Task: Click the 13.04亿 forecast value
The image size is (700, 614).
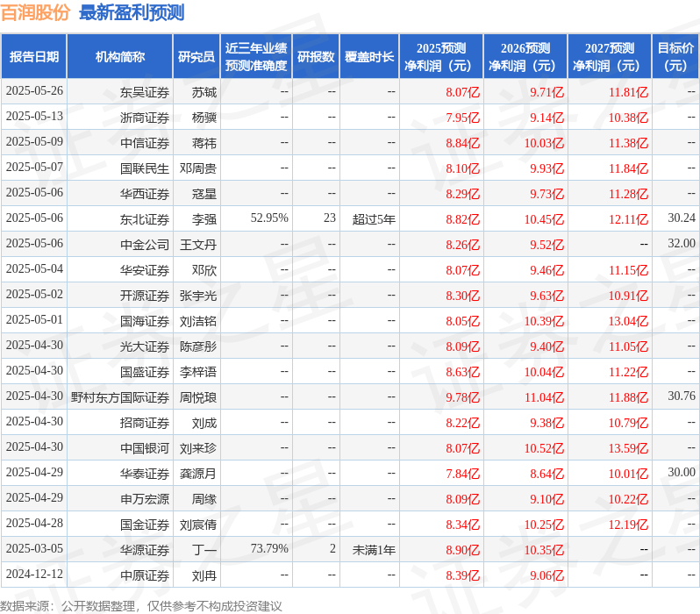Action: coord(629,322)
